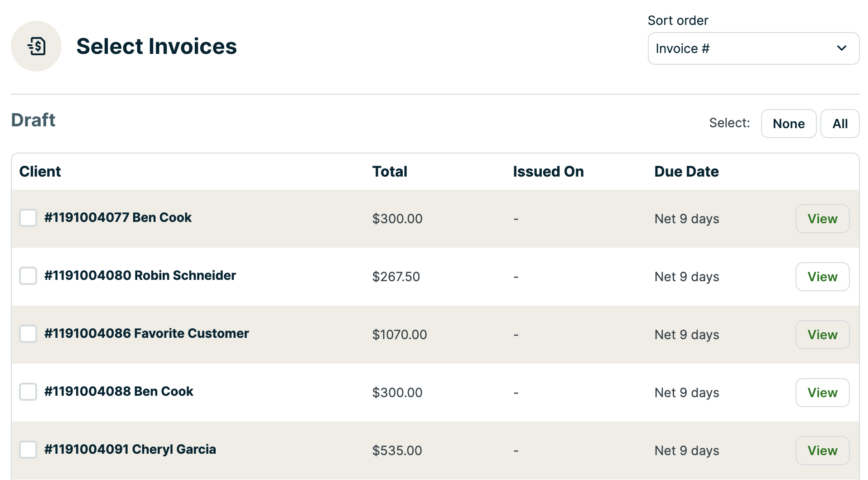The image size is (868, 480).
Task: Click the chevron arrow in Sort order box
Action: pyautogui.click(x=841, y=48)
